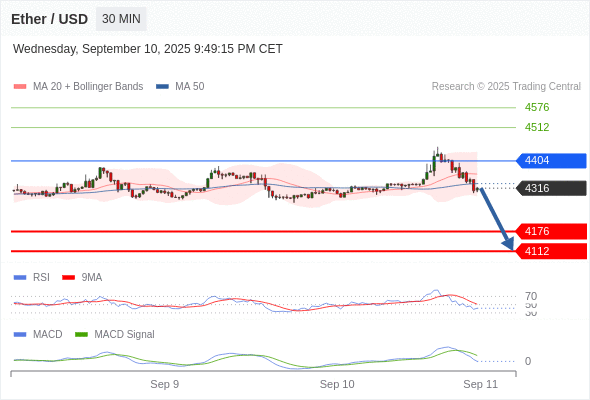Select the MA 50 legend swatch

162,87
